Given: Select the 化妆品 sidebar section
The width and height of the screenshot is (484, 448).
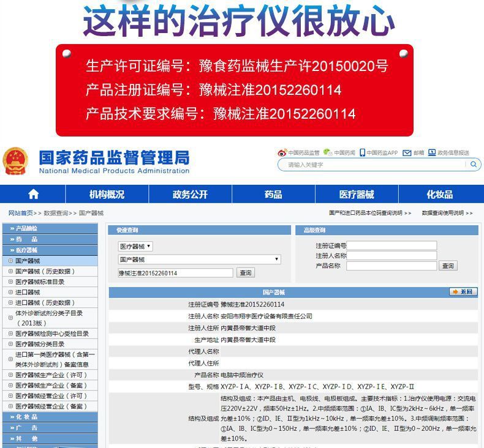Looking at the screenshot, I should point(50,417).
